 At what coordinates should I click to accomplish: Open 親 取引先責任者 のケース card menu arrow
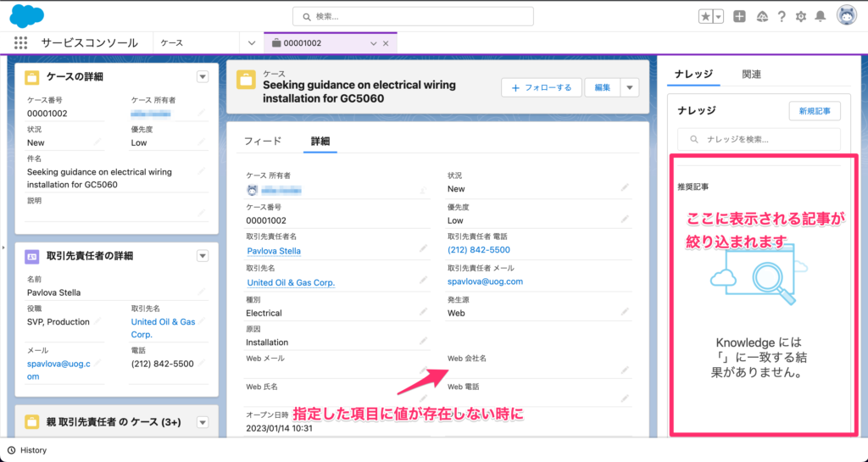pos(203,422)
